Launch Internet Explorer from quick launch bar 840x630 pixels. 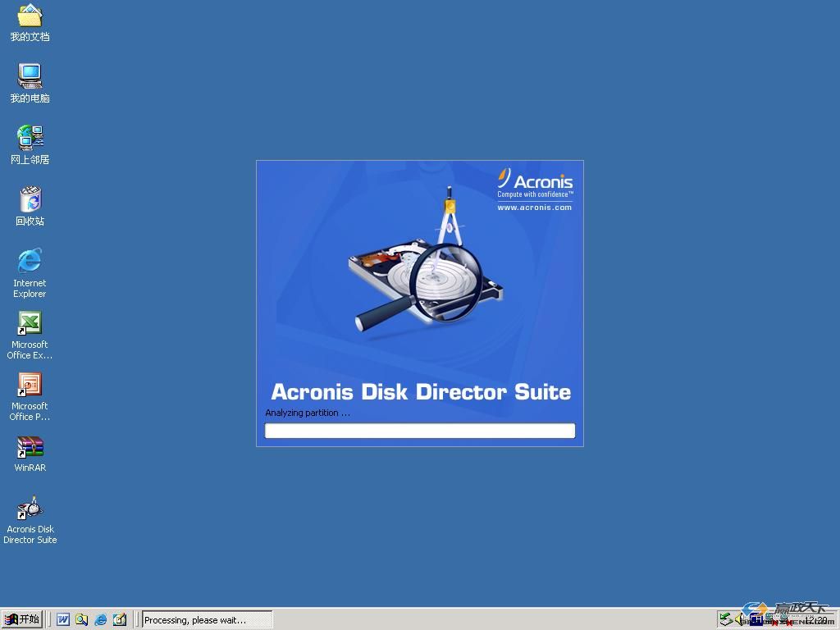pos(101,619)
